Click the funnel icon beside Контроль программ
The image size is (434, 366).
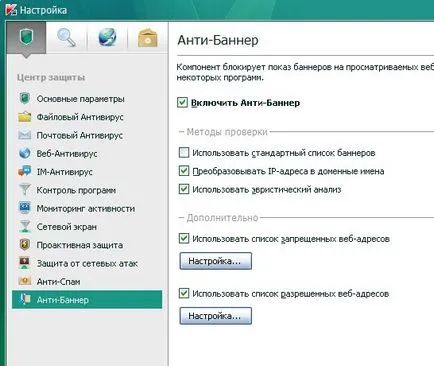[x=25, y=190]
